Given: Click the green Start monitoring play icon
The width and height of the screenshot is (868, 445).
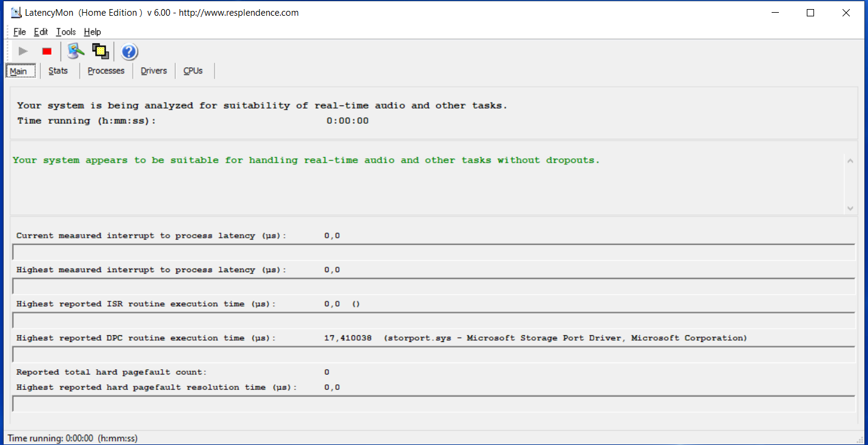Looking at the screenshot, I should 23,52.
